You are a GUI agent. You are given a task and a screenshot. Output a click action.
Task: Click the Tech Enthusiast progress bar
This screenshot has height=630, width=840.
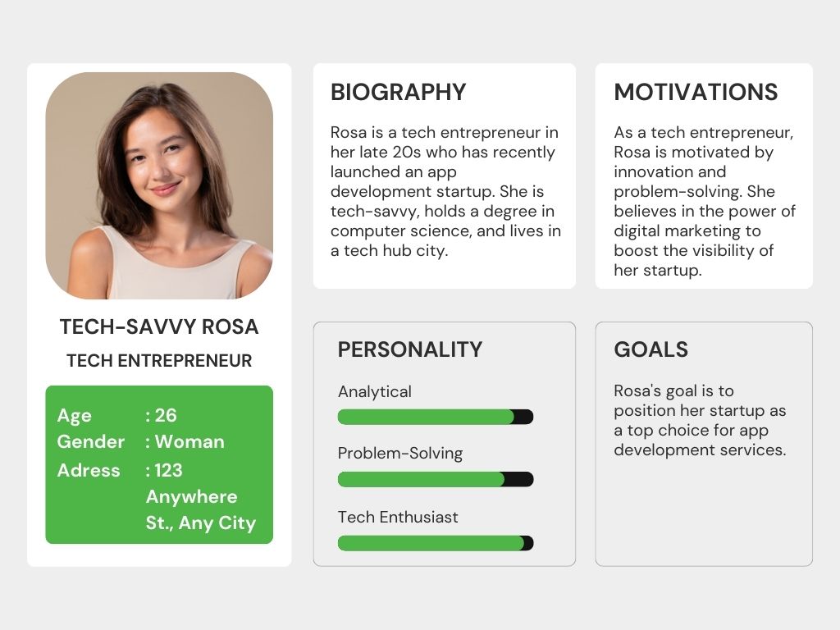point(436,543)
